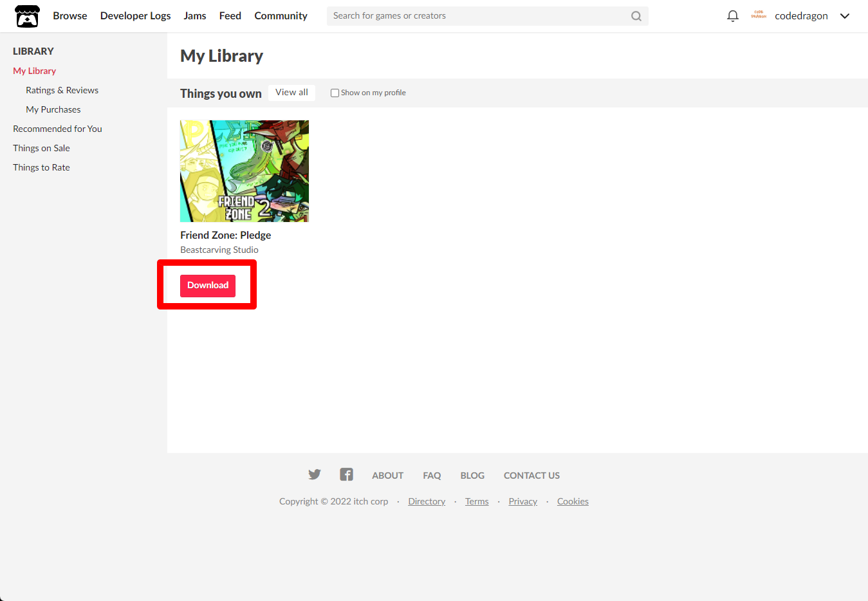The image size is (868, 601).
Task: Open the CONTACT US footer link
Action: pyautogui.click(x=531, y=476)
